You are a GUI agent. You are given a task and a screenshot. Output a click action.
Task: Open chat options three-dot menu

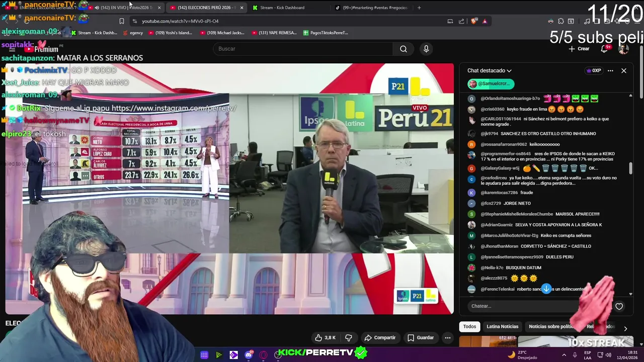pos(610,71)
